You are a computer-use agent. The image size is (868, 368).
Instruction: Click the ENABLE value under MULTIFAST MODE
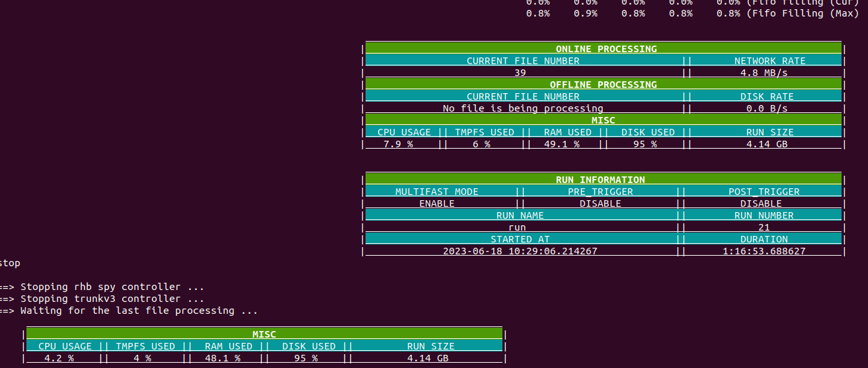coord(436,203)
